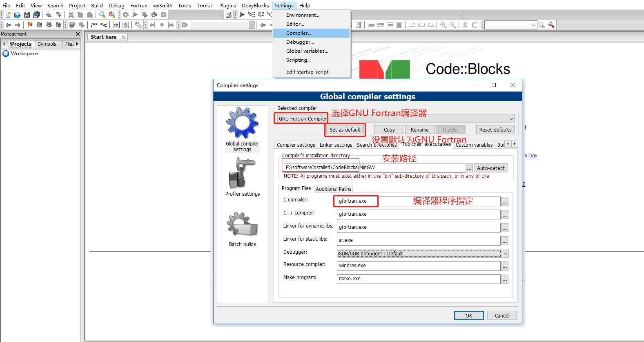The height and width of the screenshot is (342, 644).
Task: Click the Zoom in magnifier icon
Action: click(x=443, y=25)
